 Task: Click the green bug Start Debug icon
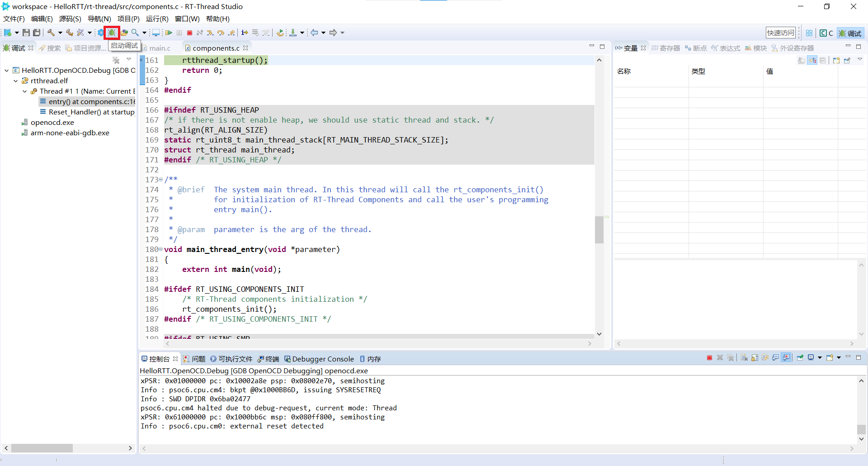(x=112, y=33)
